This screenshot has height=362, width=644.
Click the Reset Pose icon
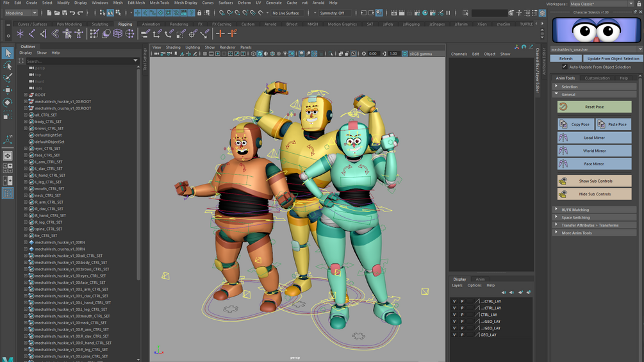tap(563, 107)
